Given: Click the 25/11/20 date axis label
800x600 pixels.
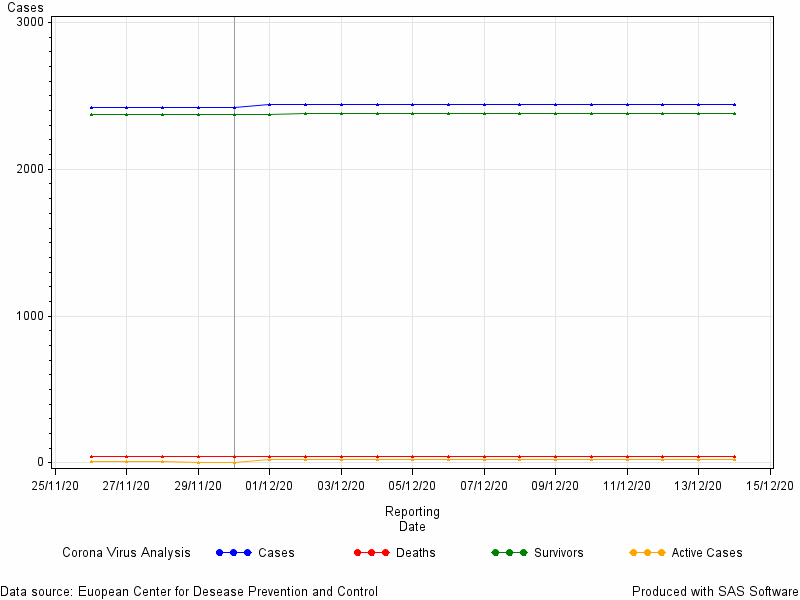Looking at the screenshot, I should (x=55, y=485).
